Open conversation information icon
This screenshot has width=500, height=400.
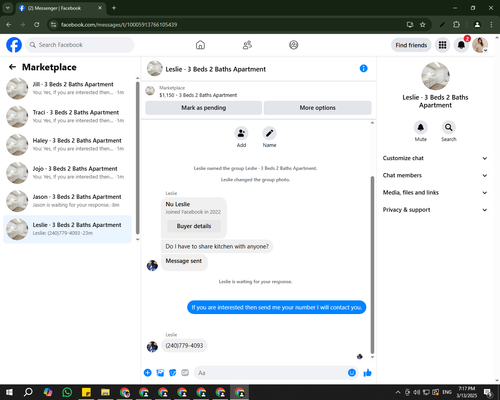(x=364, y=69)
